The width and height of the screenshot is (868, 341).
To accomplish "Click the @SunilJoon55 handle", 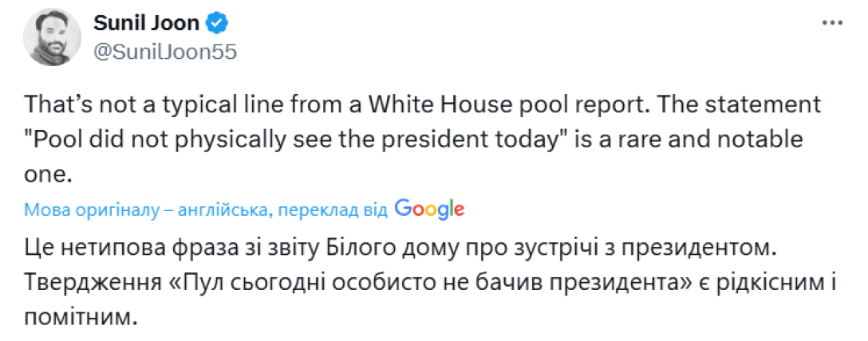I will coord(165,52).
